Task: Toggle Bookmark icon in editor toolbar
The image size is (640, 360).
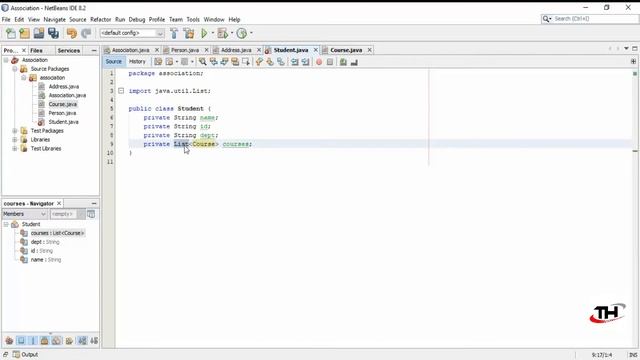Action: coord(280,62)
